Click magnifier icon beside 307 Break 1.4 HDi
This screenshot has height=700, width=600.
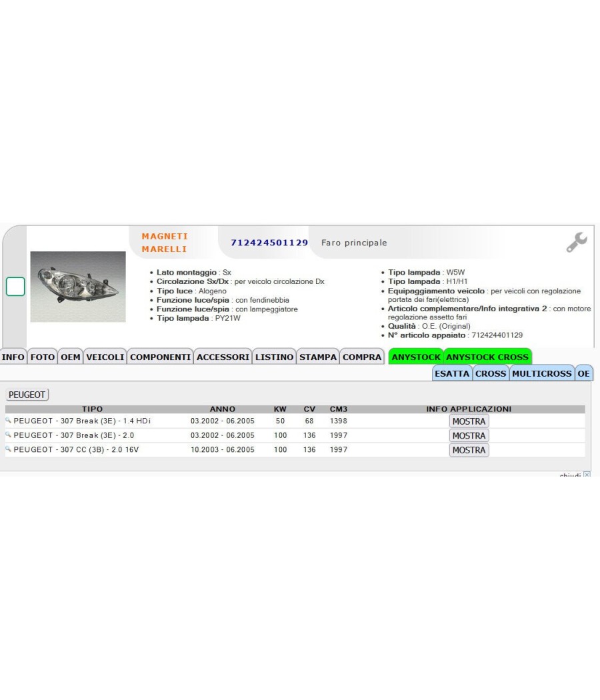[8, 420]
